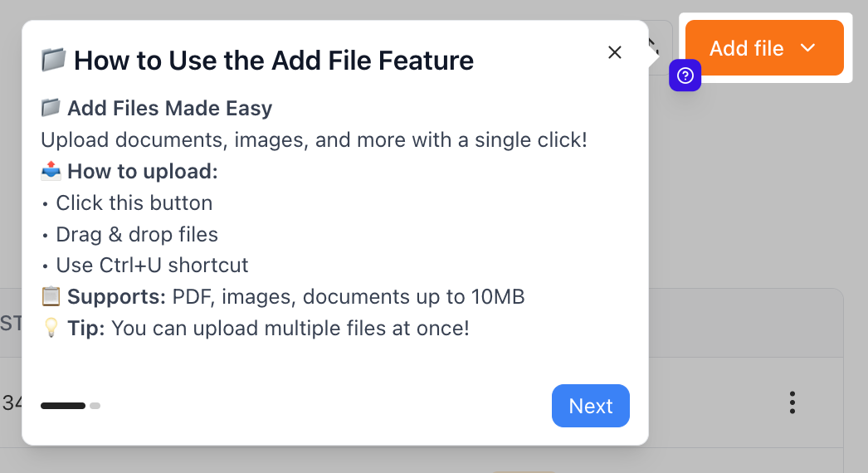This screenshot has width=868, height=473.
Task: Jump to the second tour step dot
Action: [x=95, y=406]
